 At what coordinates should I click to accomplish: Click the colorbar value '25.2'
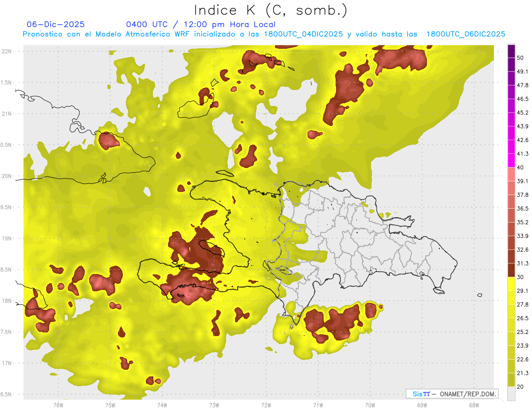point(523,332)
